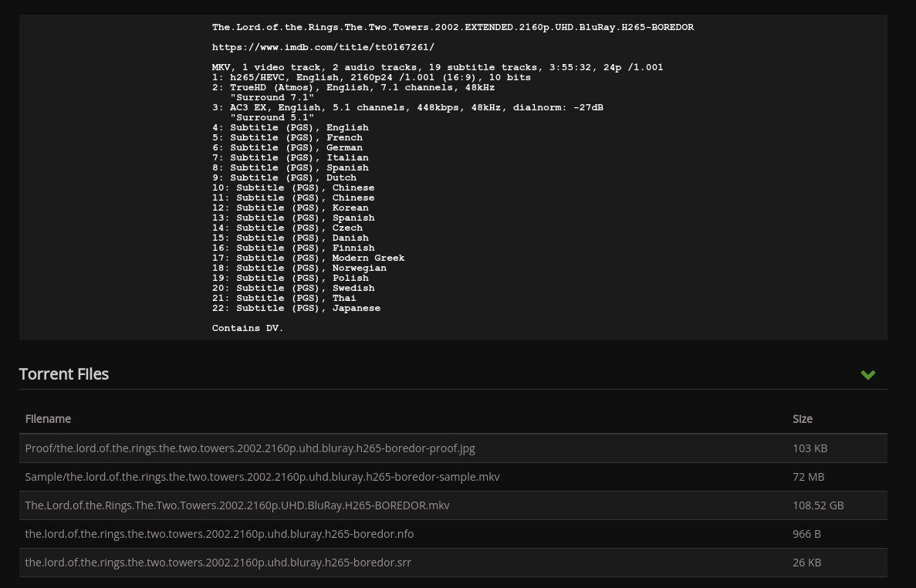This screenshot has width=916, height=588.
Task: Collapse the Torrent Files section chevron
Action: [867, 375]
